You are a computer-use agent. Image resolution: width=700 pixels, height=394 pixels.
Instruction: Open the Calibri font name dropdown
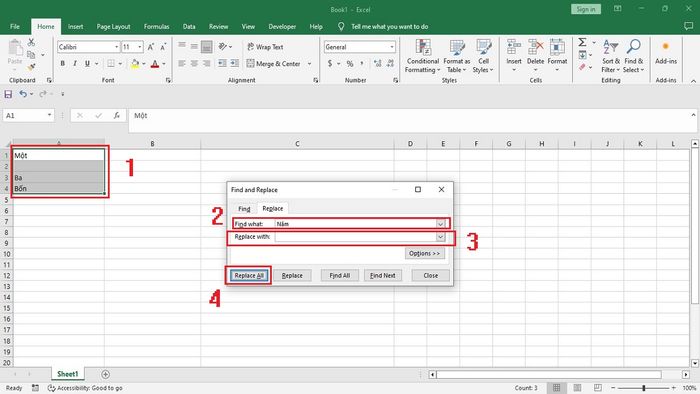(x=117, y=47)
